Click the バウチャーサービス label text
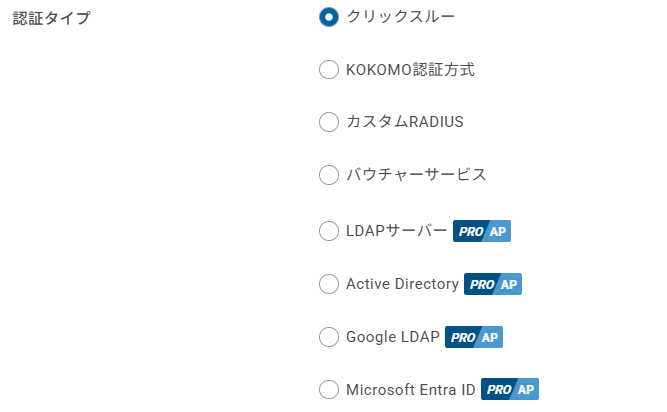This screenshot has width=667, height=412. (x=416, y=175)
